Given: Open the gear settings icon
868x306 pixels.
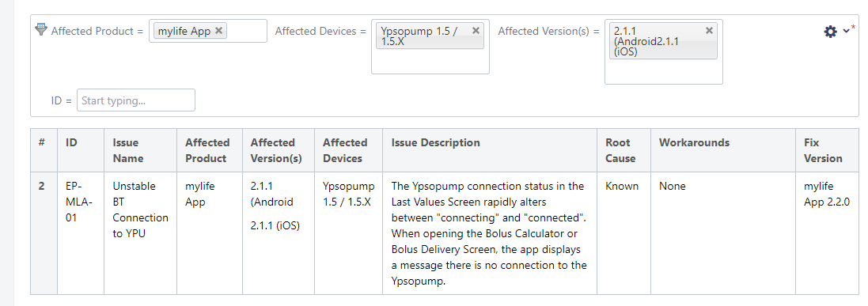Looking at the screenshot, I should (830, 32).
